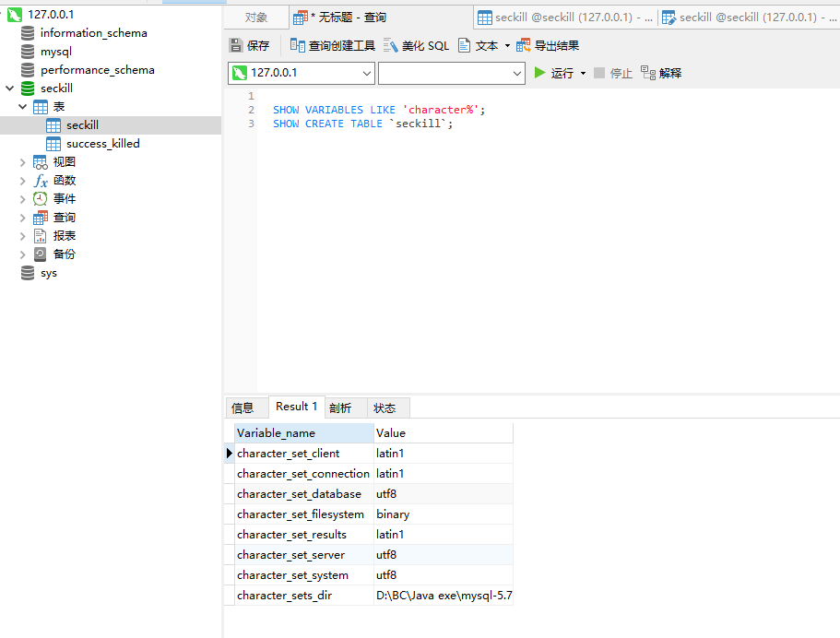Viewport: 840px width, 638px height.
Task: Open the first seckill @seckill table tab
Action: [566, 18]
